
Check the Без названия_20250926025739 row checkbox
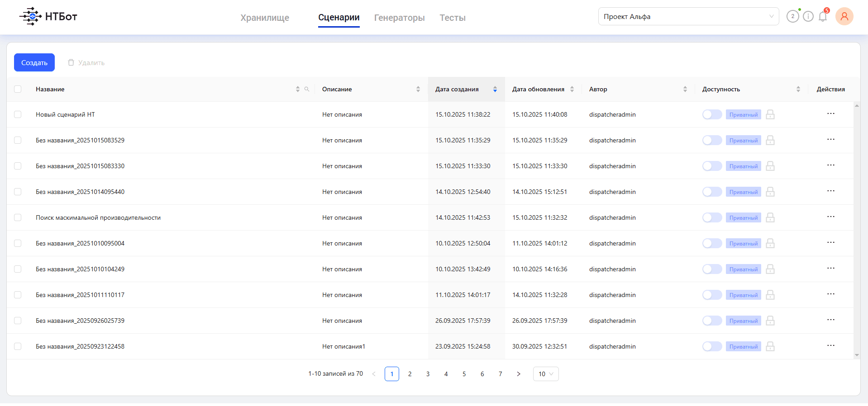pos(18,321)
